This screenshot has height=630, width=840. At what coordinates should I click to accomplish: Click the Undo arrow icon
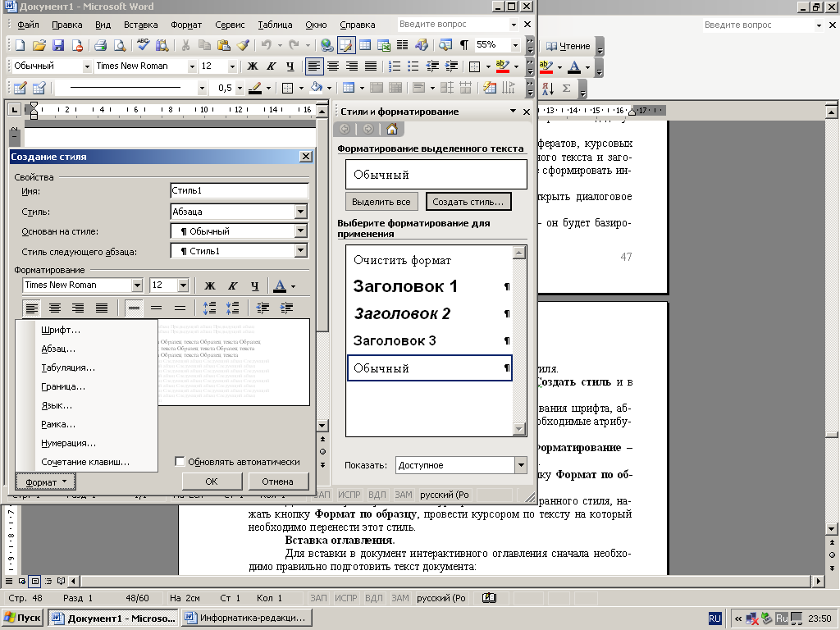click(x=267, y=46)
